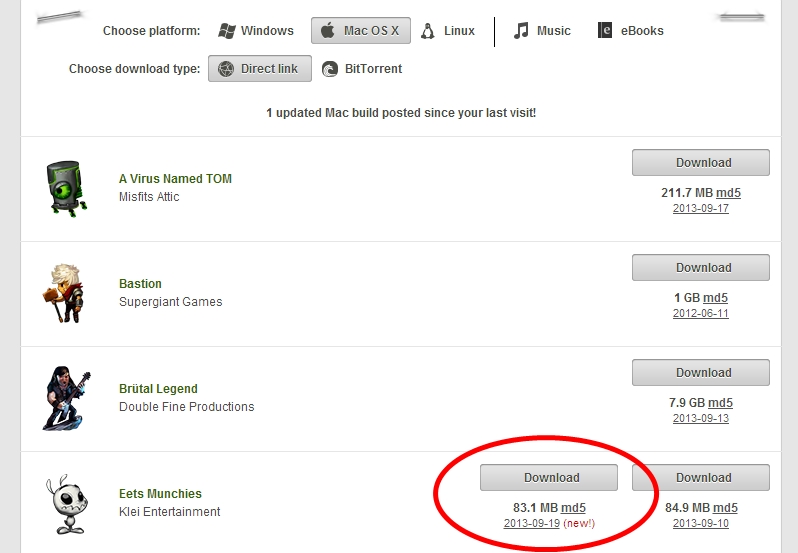Choose BitTorrent download type
The height and width of the screenshot is (553, 798).
coord(362,69)
